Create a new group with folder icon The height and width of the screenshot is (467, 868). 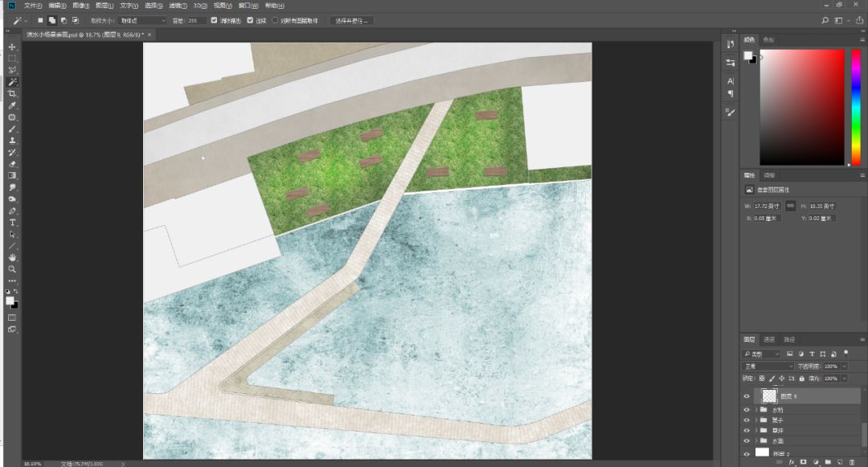828,462
